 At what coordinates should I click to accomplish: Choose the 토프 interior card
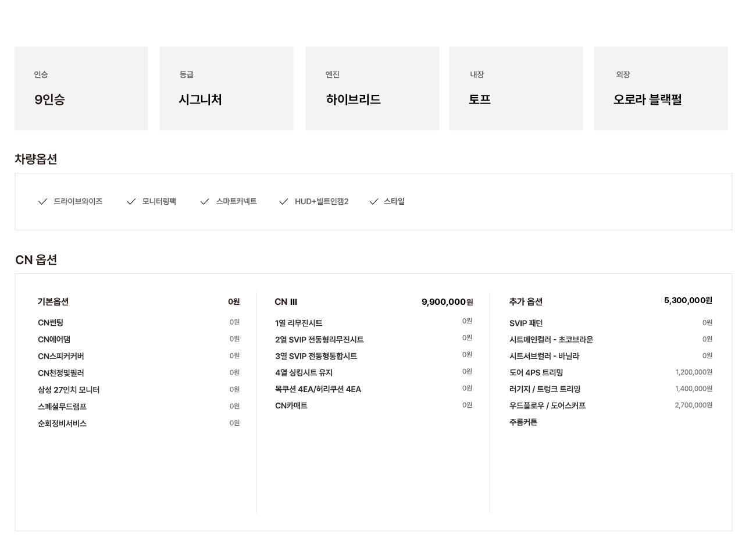[516, 88]
